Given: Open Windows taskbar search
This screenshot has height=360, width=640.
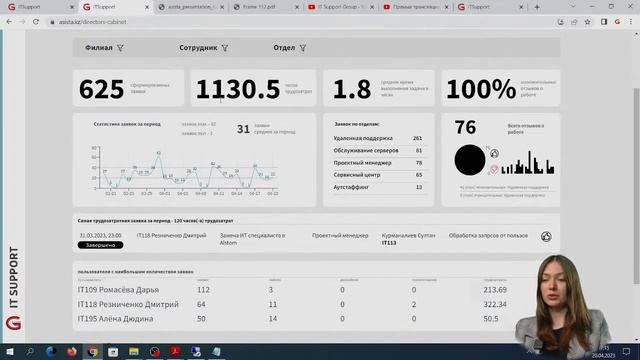Looking at the screenshot, I should tap(30, 351).
